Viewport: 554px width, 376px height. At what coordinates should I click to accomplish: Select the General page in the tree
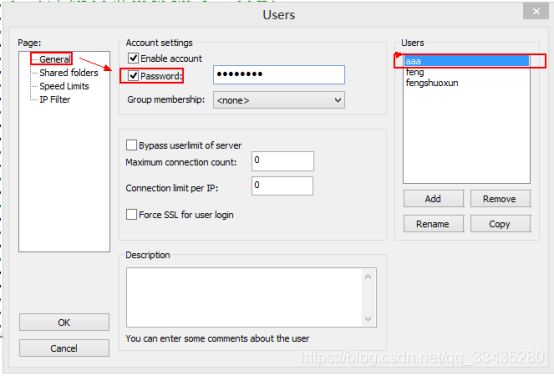[55, 59]
